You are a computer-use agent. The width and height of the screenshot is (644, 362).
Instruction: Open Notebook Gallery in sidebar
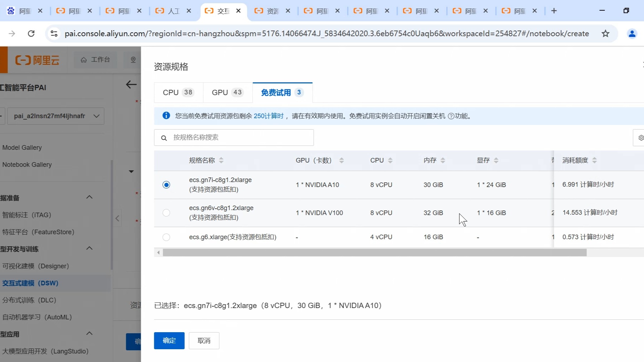[27, 165]
